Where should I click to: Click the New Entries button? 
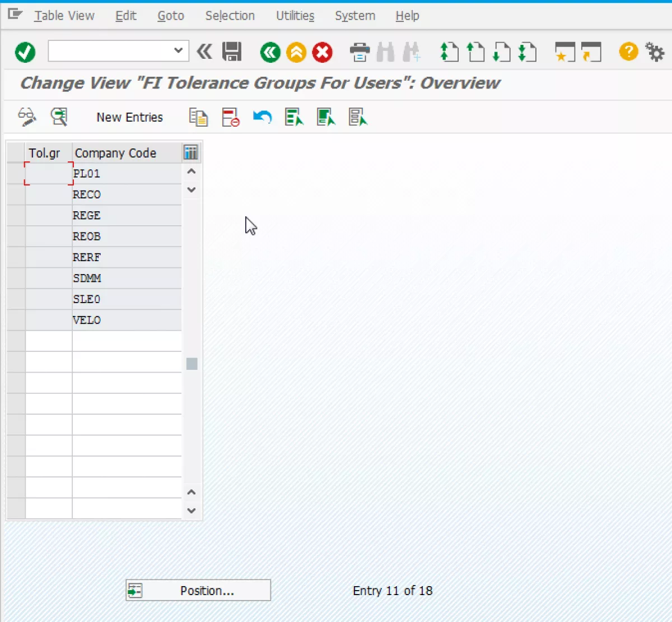coord(129,117)
